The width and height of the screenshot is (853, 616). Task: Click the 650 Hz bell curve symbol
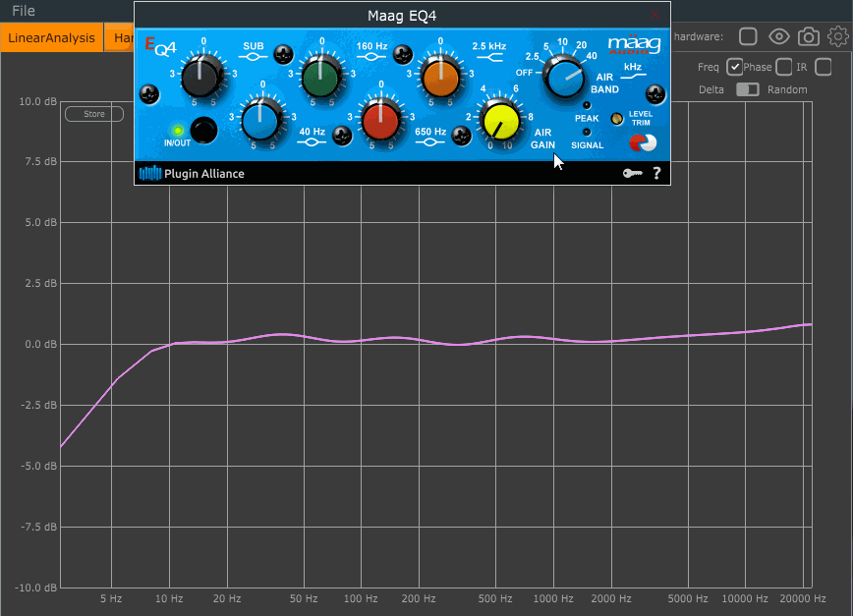(429, 142)
